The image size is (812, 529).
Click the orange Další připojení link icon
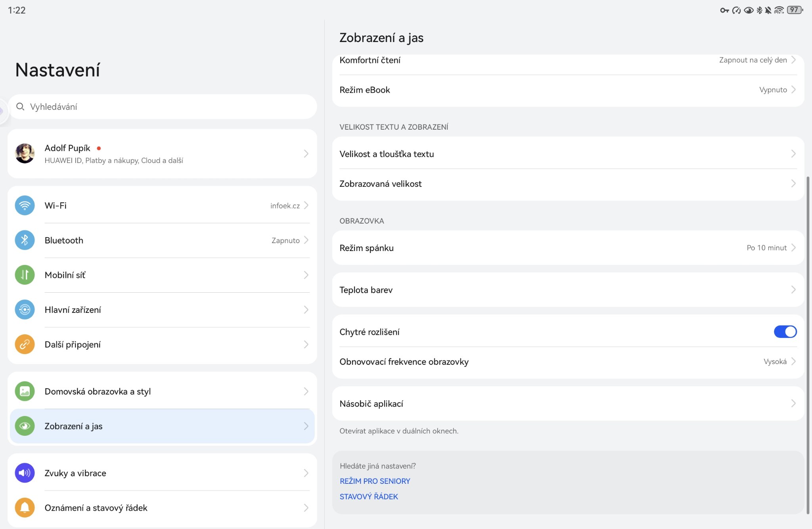click(25, 344)
